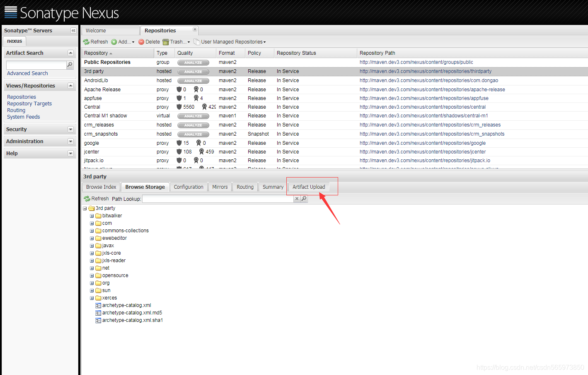The height and width of the screenshot is (375, 588).
Task: Click ANALYZE for the 3rd party repository
Action: tap(193, 72)
